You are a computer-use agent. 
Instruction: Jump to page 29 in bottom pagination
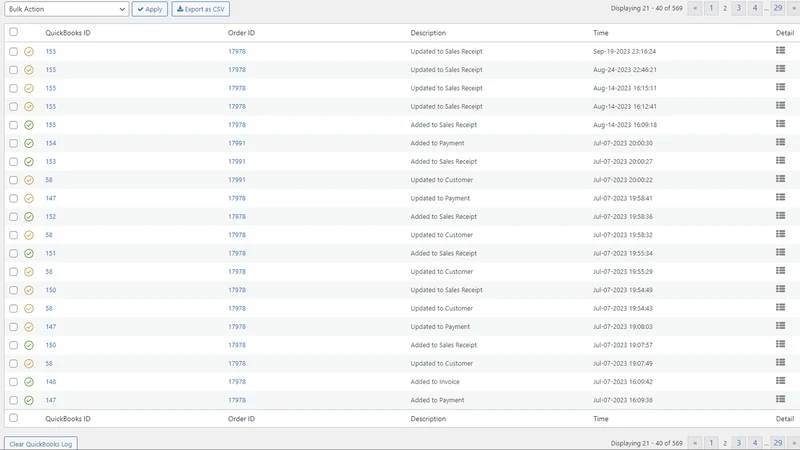(777, 443)
